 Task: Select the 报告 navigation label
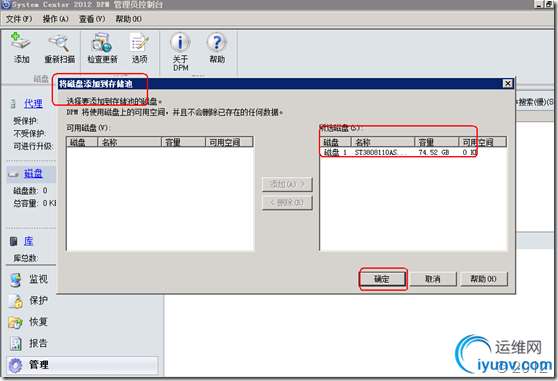38,343
